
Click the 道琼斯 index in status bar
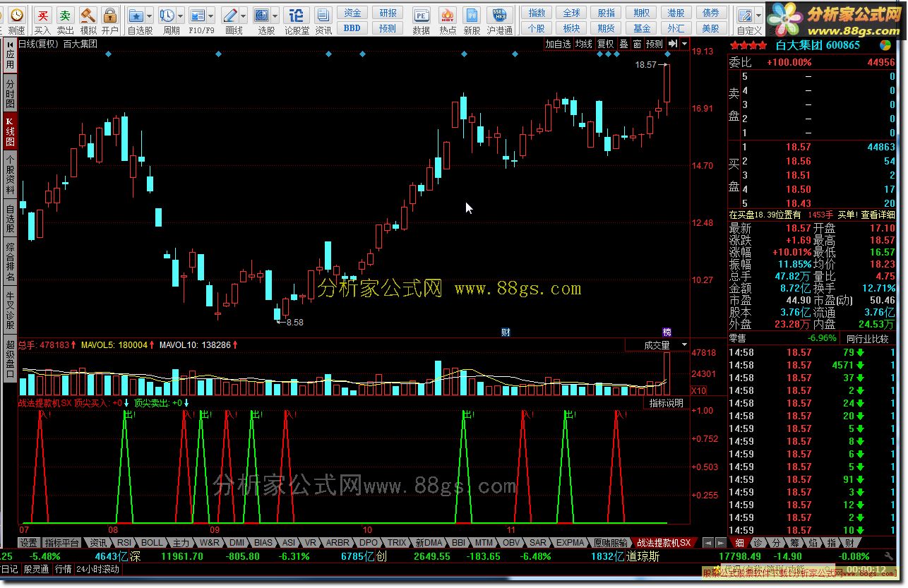(x=643, y=556)
